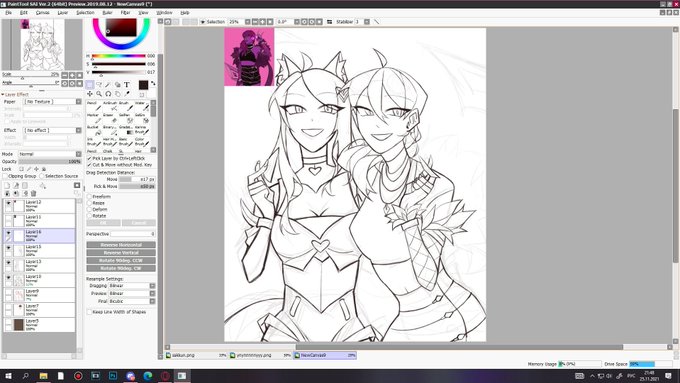This screenshot has height=383, width=680.
Task: Choose the Marker brush preset
Action: [93, 118]
